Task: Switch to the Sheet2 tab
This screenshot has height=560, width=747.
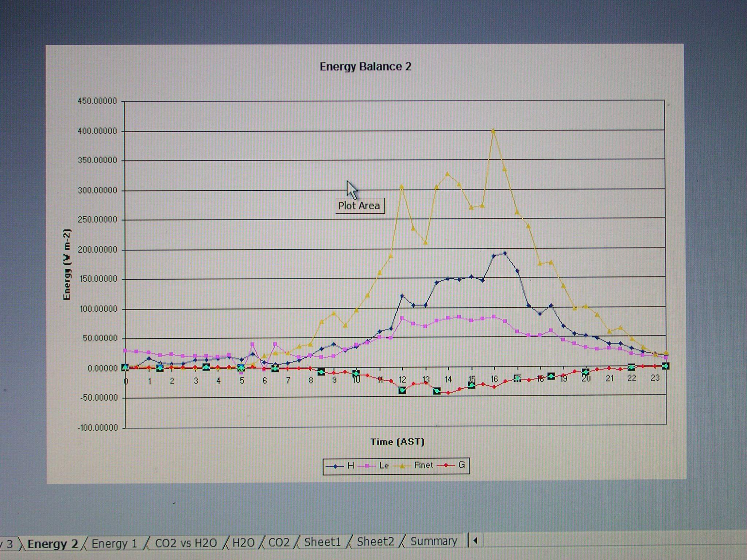Action: [x=375, y=541]
